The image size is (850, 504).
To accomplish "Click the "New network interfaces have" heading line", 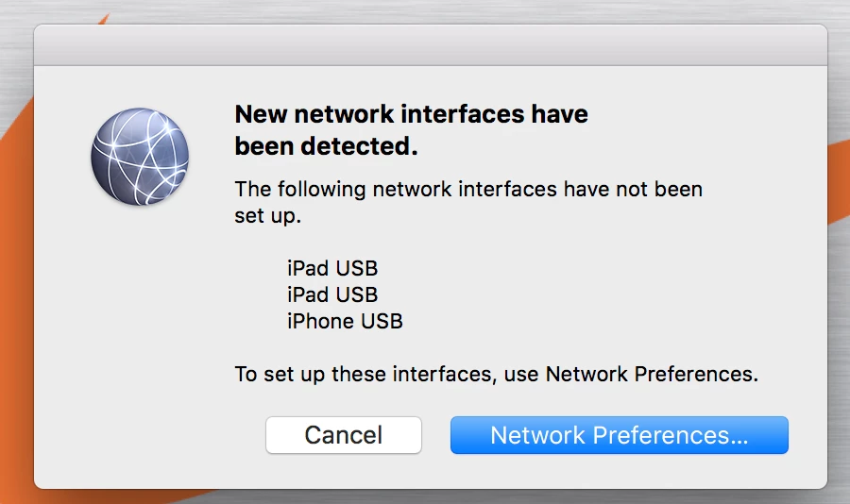I will click(411, 114).
